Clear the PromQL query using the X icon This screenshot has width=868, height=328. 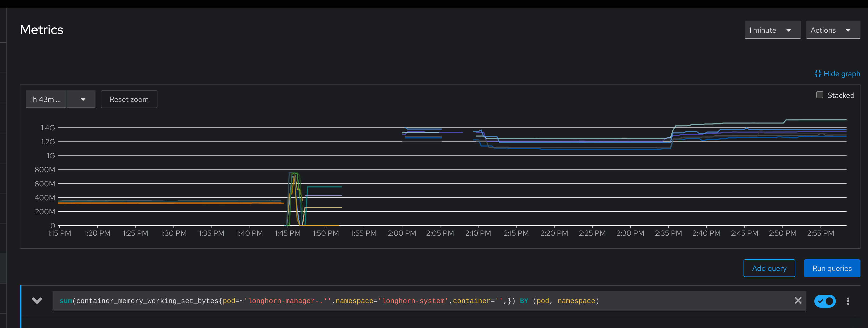click(798, 301)
